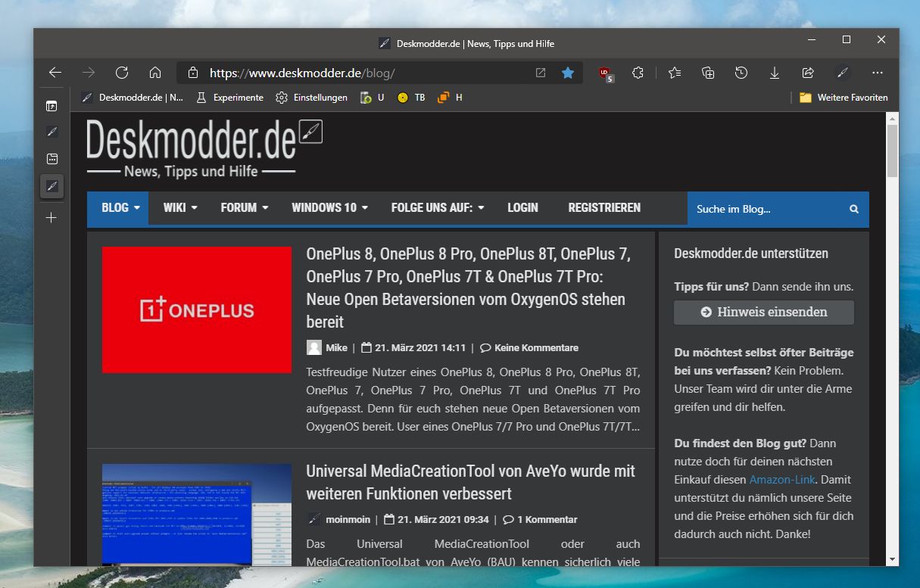The image size is (920, 588).
Task: Go back to the previous page
Action: 55,73
